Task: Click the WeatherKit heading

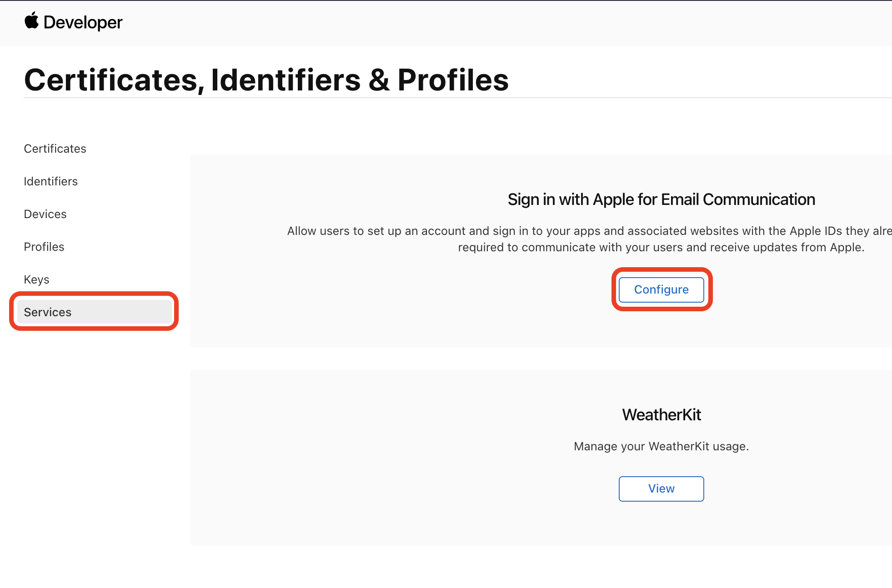Action: click(x=661, y=415)
